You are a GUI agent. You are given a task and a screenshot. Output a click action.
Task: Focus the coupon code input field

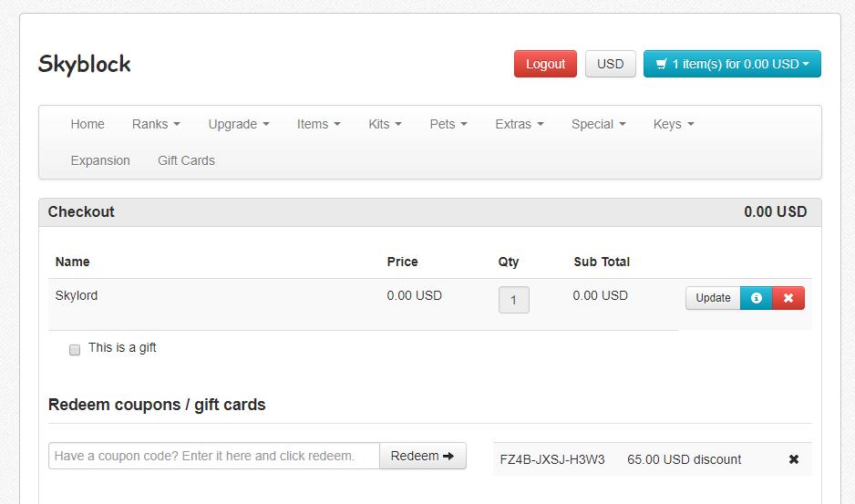(213, 456)
